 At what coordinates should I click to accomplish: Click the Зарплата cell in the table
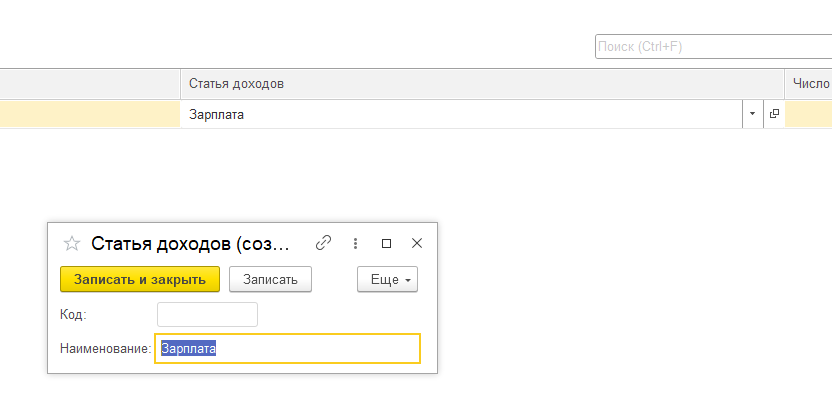coord(461,114)
